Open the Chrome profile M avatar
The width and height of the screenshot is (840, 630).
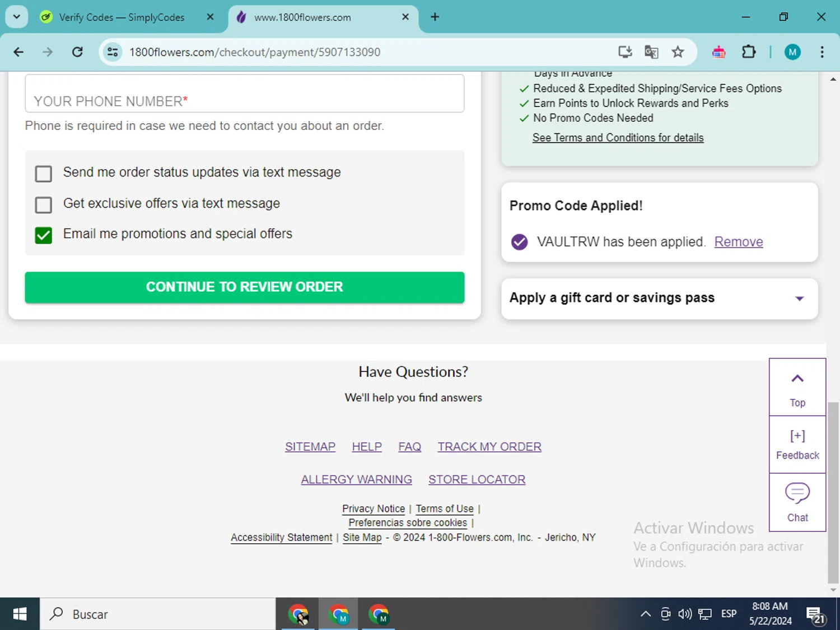click(x=792, y=52)
